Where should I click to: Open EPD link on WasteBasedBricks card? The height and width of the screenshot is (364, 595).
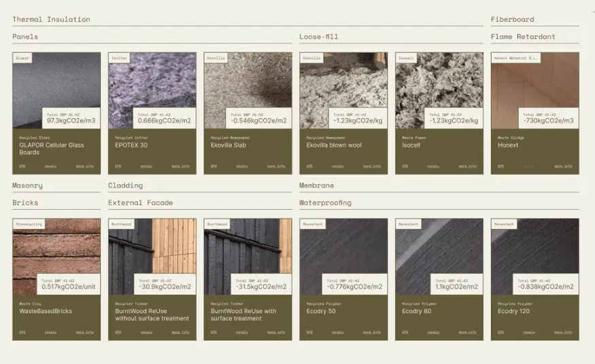coord(22,332)
